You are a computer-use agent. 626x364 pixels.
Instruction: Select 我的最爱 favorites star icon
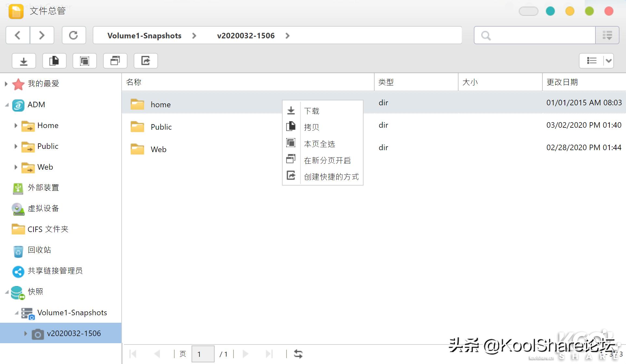coord(19,84)
